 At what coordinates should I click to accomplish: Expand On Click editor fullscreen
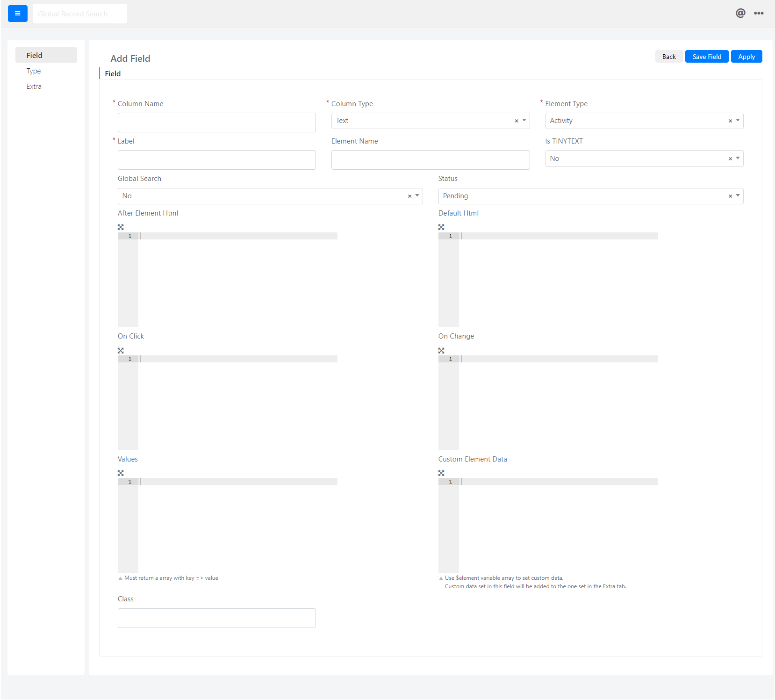click(x=121, y=351)
